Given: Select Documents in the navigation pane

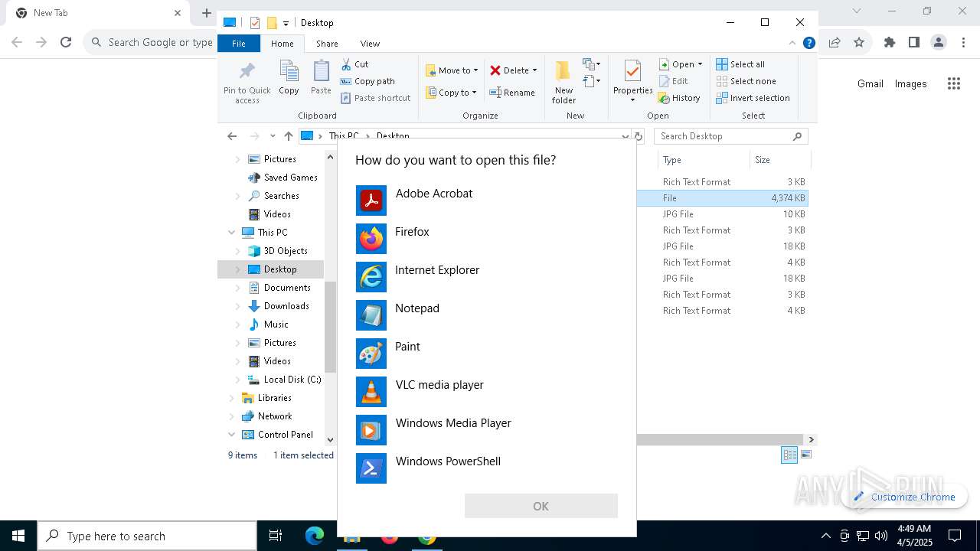Looking at the screenshot, I should [286, 288].
